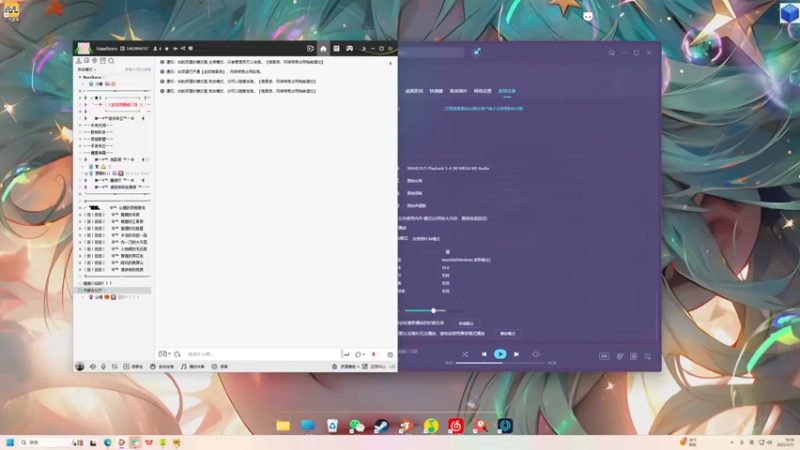Open the Recycle Bin icon in the dock
800x450 pixels.
[332, 426]
